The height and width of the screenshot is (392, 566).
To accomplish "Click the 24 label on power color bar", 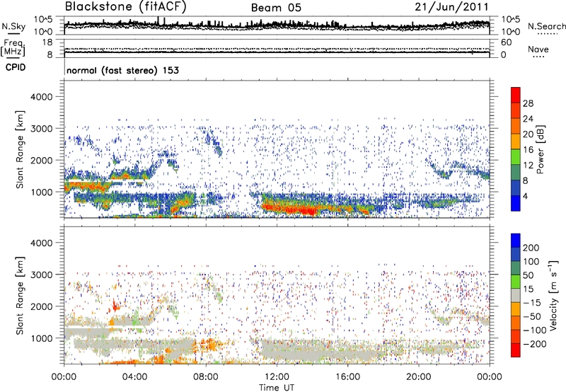I will click(x=528, y=119).
